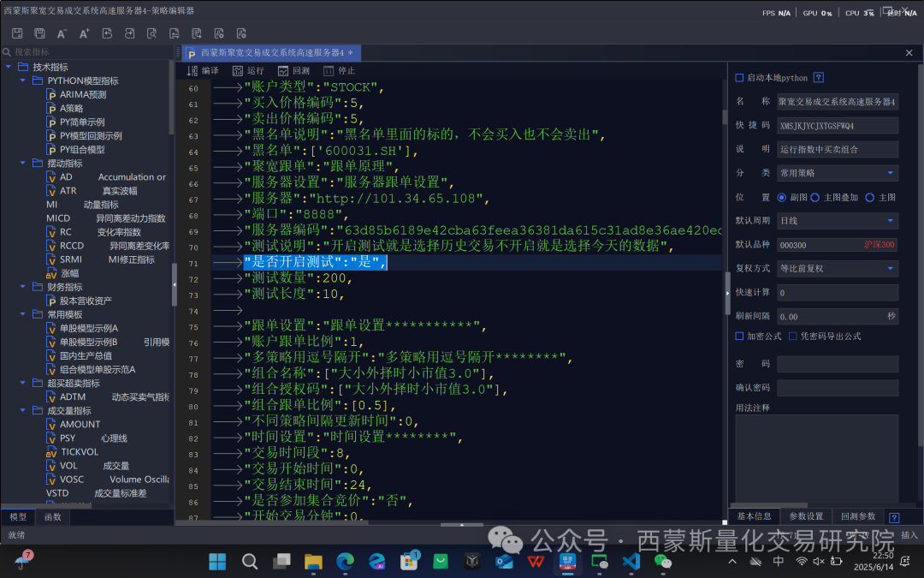Collapse the 财务指标 folder
The height and width of the screenshot is (578, 924).
23,287
